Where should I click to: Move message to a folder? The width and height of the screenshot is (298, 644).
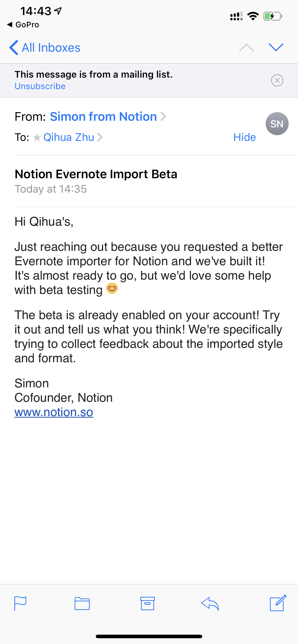pos(82,604)
